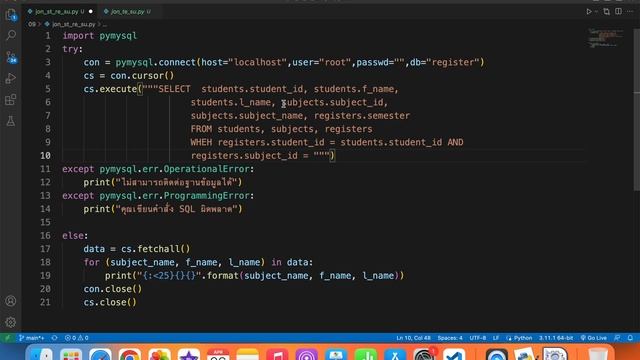This screenshot has height=360, width=640.
Task: Click 'registers.subject_id =' on line 10
Action: click(x=249, y=156)
